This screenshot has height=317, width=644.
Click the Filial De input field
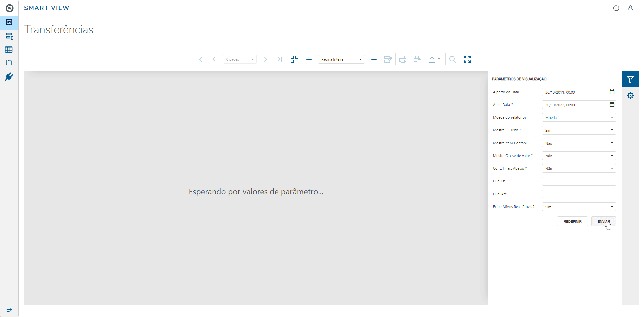[x=579, y=181]
